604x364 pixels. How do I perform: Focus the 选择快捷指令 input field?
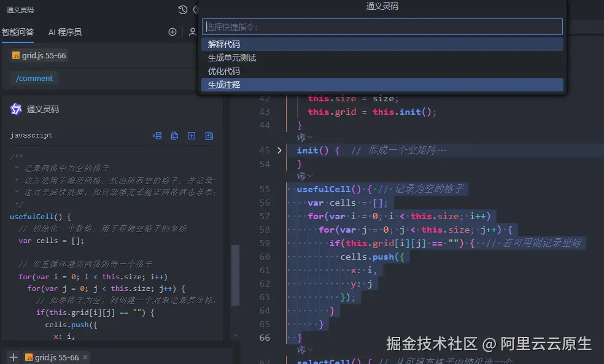coord(382,27)
